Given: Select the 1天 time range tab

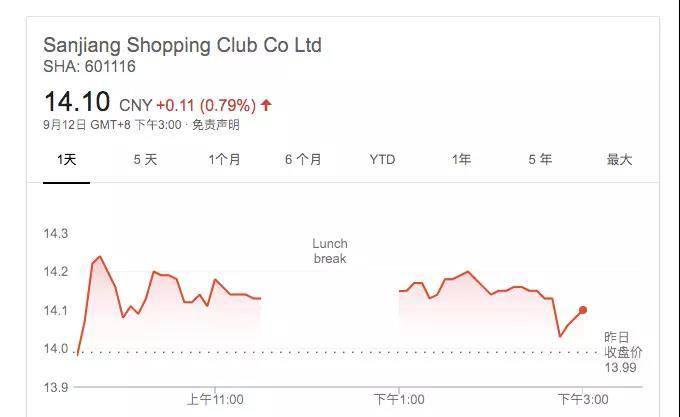Looking at the screenshot, I should point(66,160).
